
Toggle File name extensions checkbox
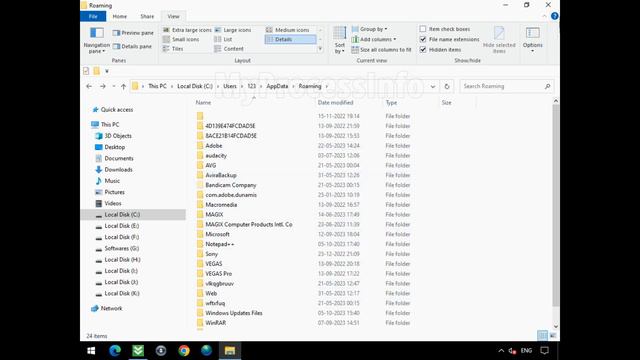[x=423, y=39]
